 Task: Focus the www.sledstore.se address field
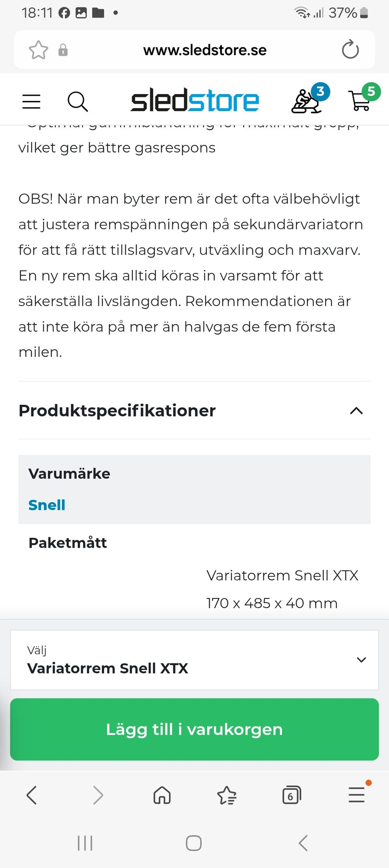point(205,50)
